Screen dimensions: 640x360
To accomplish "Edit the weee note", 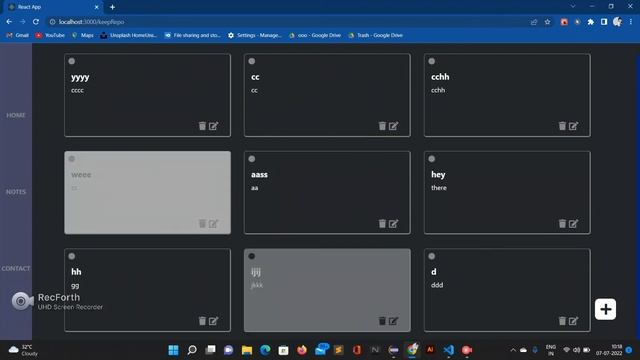I will [x=213, y=223].
